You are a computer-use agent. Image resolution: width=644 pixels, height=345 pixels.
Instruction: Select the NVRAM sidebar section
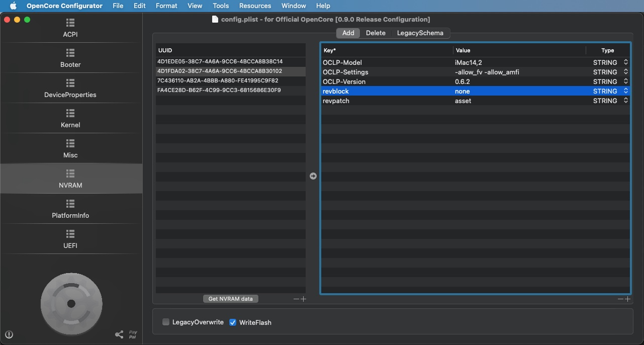click(x=70, y=179)
